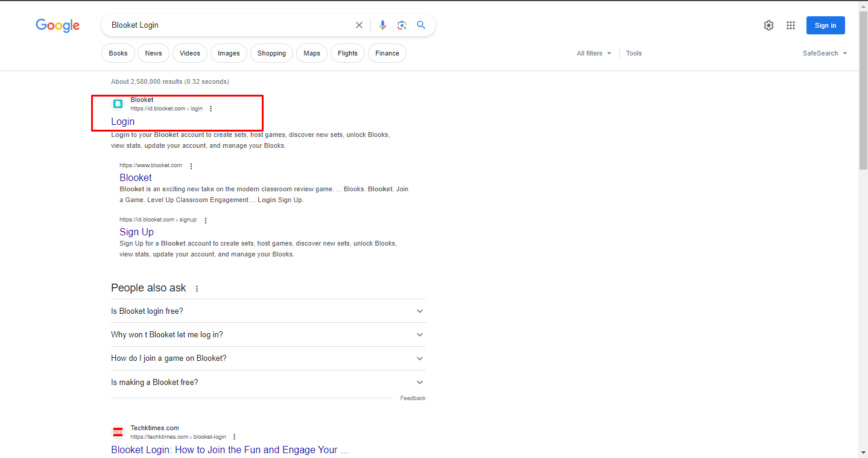Switch to Images results
Image resolution: width=868 pixels, height=458 pixels.
point(229,53)
